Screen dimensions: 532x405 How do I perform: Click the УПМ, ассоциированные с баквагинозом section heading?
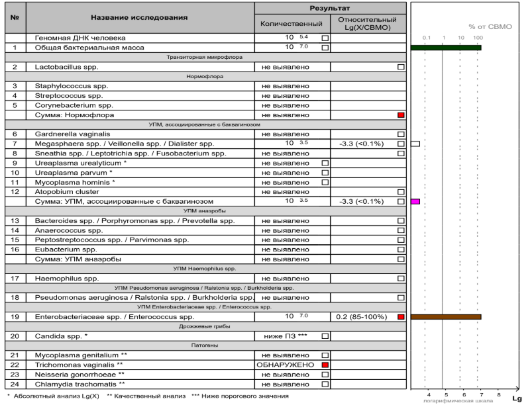[x=205, y=124]
